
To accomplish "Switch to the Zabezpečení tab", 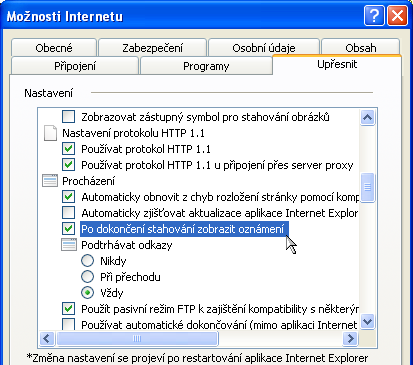I will [x=152, y=48].
